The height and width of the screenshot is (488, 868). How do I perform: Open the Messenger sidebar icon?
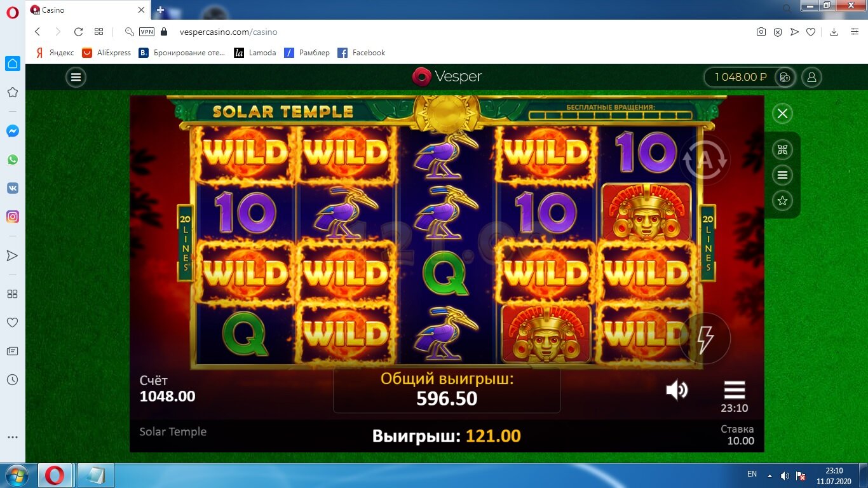(x=12, y=131)
